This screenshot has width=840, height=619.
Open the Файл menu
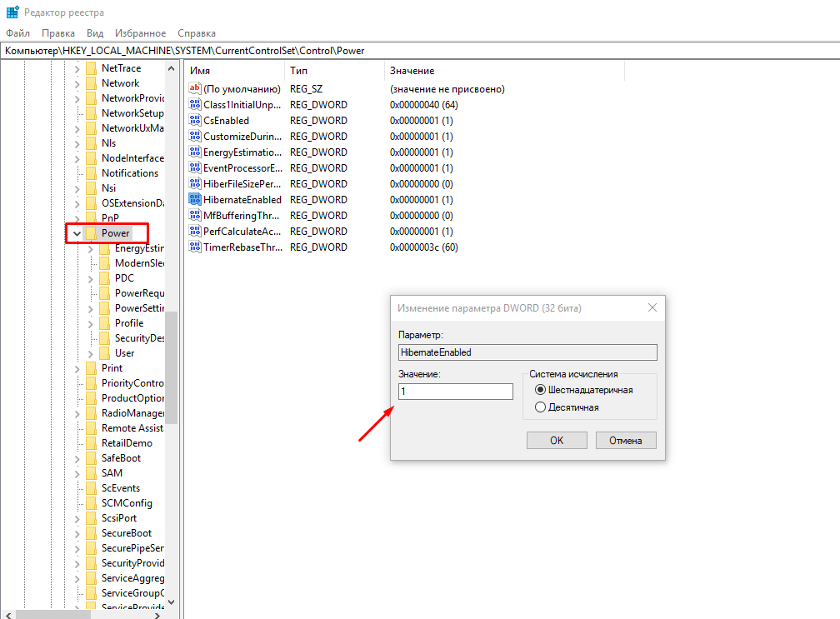(x=17, y=33)
